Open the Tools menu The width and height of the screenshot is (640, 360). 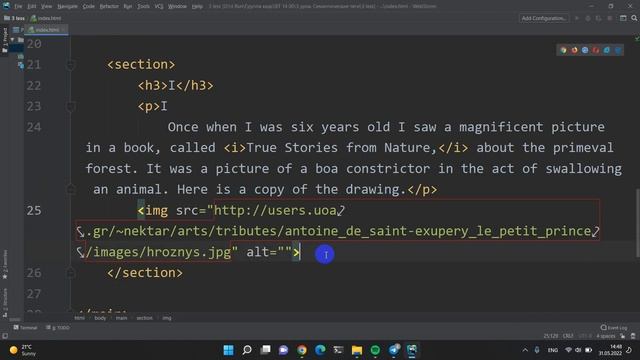[x=143, y=6]
